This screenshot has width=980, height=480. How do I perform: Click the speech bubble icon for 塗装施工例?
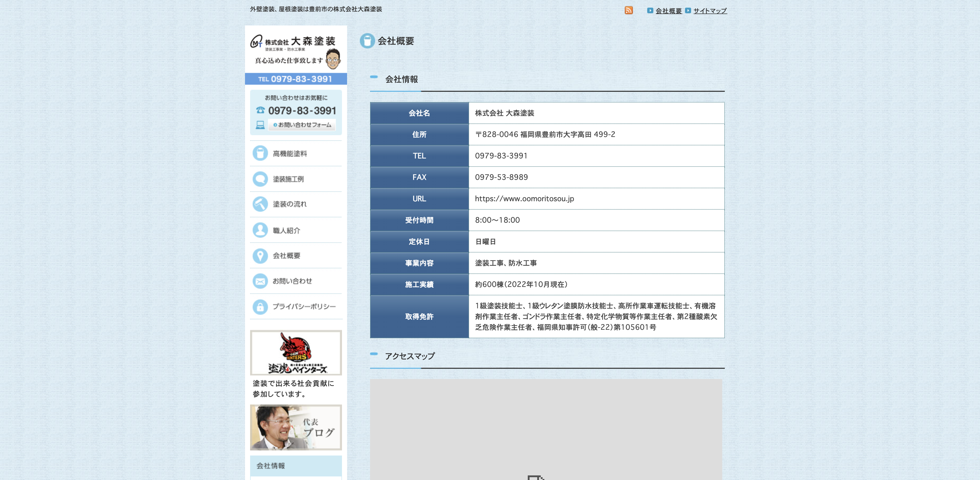(260, 179)
